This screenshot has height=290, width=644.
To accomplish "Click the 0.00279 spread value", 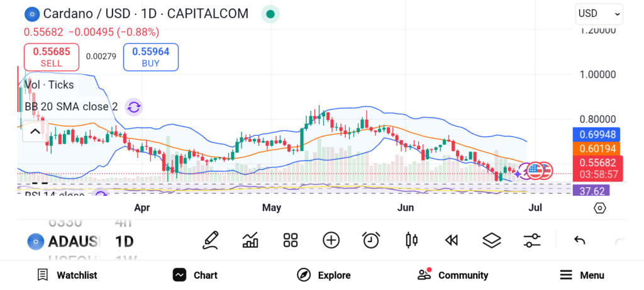I will click(x=101, y=57).
